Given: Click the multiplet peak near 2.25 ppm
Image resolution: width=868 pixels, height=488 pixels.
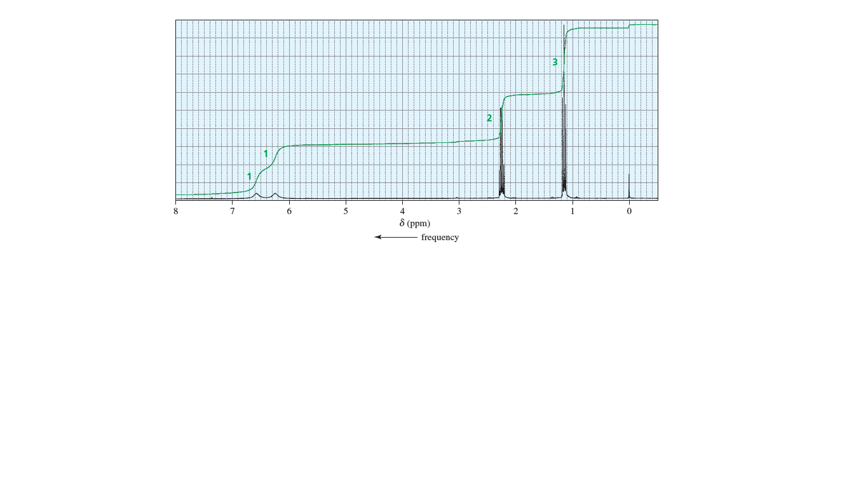Looking at the screenshot, I should 501,152.
